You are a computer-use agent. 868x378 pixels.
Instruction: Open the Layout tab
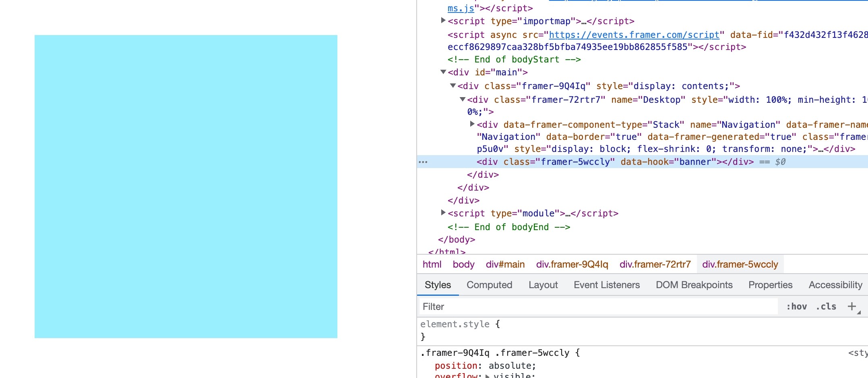(543, 285)
